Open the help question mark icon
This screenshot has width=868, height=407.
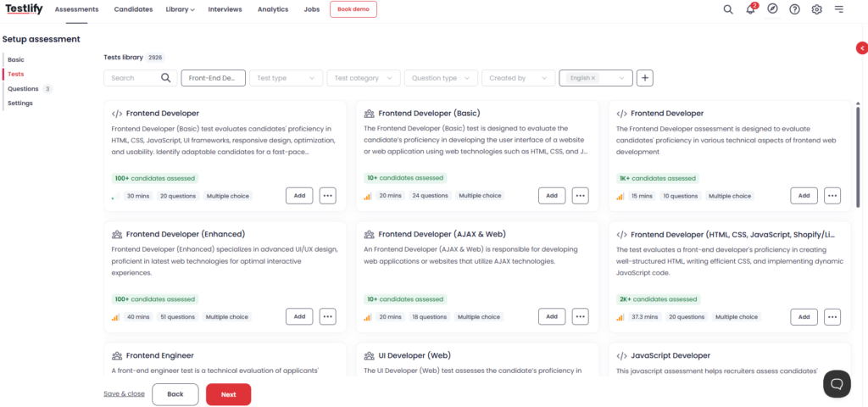coord(794,9)
